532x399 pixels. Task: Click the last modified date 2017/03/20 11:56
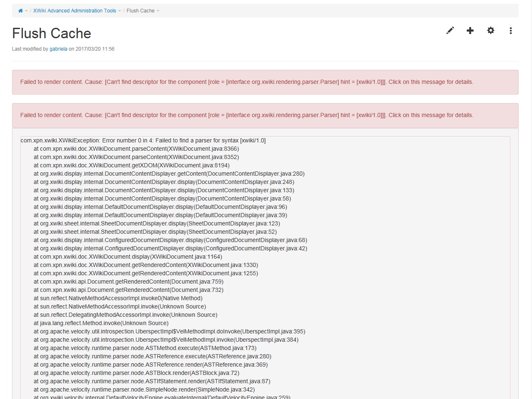click(x=95, y=49)
